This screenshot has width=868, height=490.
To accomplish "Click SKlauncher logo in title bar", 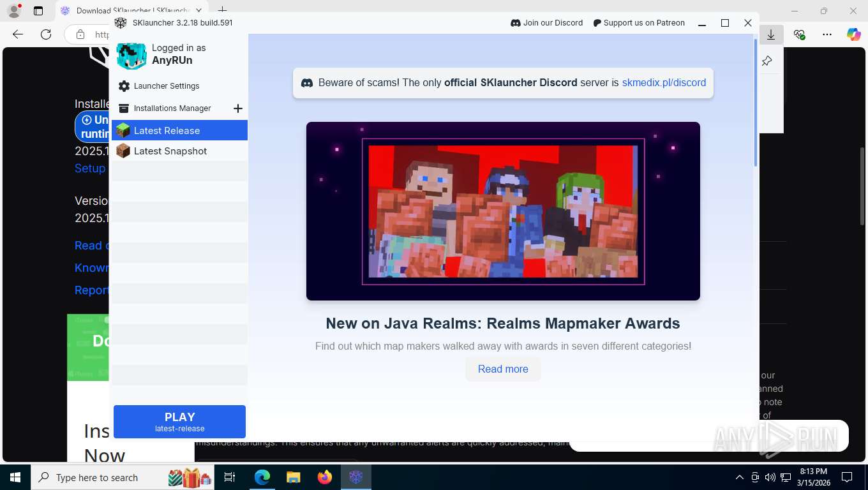I will pyautogui.click(x=121, y=23).
